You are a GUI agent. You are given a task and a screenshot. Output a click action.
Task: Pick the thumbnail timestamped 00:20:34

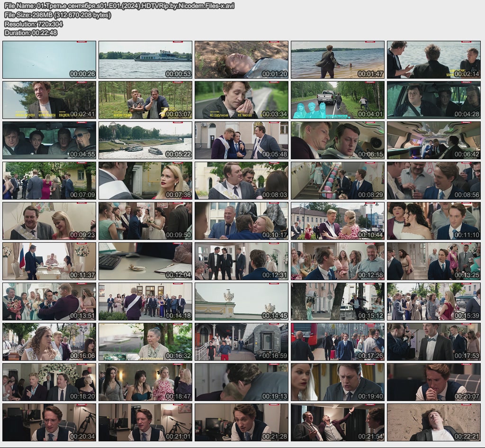49,422
